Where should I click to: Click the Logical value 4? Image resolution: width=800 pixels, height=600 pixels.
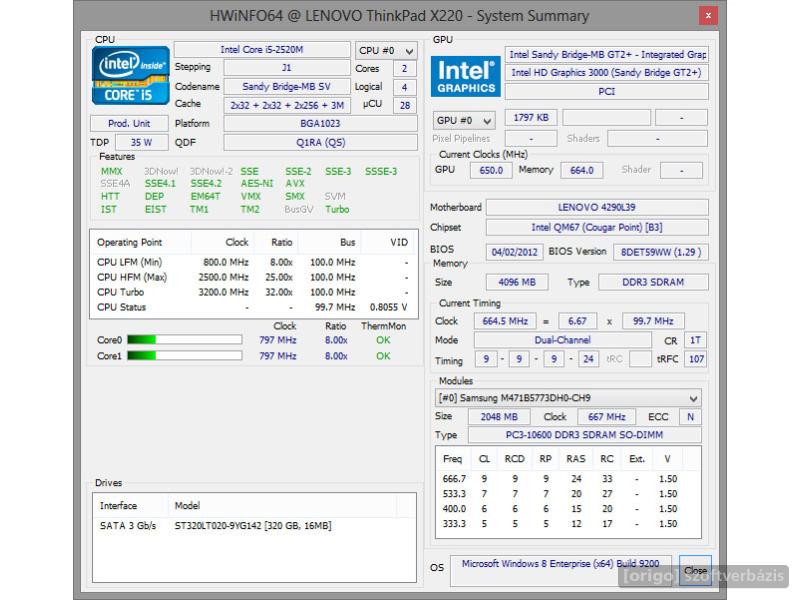point(405,87)
